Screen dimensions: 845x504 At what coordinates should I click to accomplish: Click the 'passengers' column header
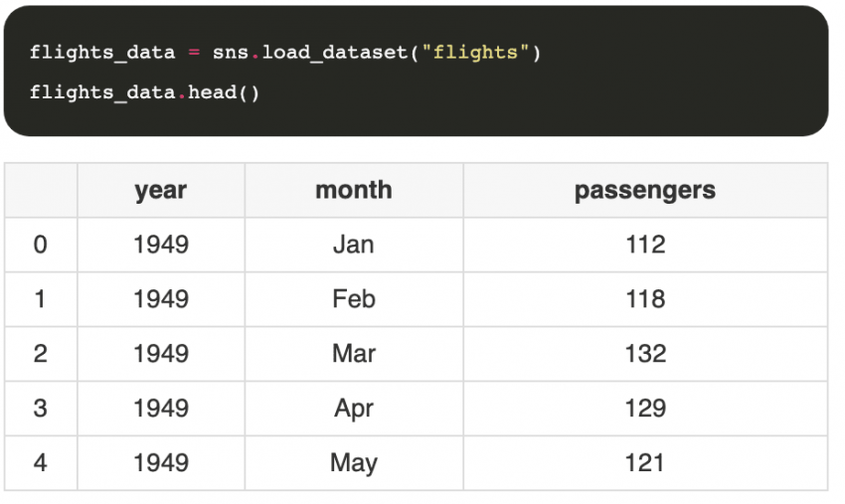coord(645,191)
